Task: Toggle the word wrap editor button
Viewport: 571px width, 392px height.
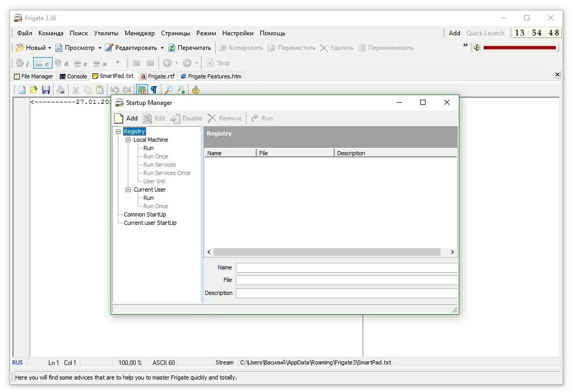Action: [x=142, y=90]
